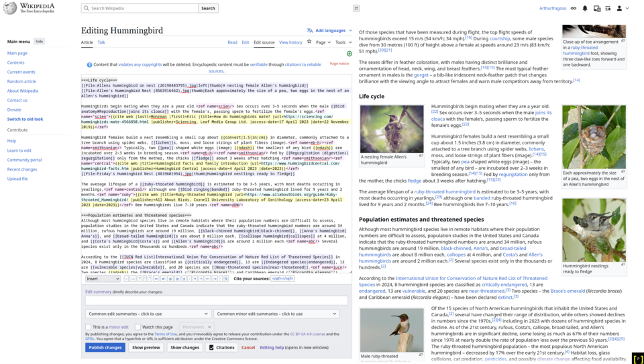The height and width of the screenshot is (364, 644).
Task: Open the Upload file sidebar link
Action: [17, 179]
